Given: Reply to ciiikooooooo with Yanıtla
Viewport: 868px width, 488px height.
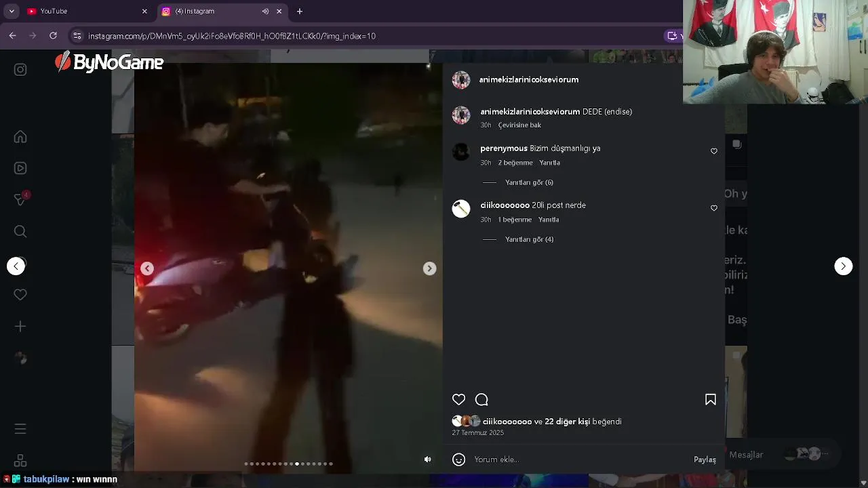Looking at the screenshot, I should coord(549,220).
